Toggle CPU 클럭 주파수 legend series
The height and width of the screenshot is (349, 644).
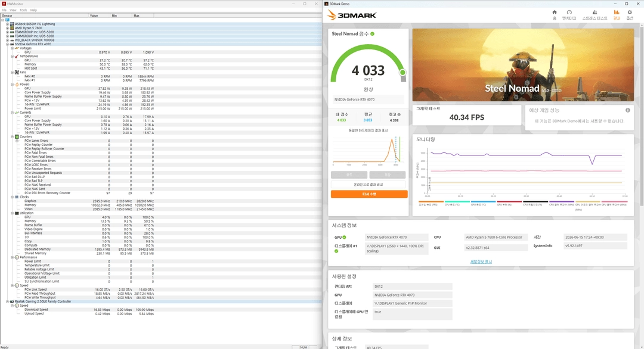[x=562, y=203]
